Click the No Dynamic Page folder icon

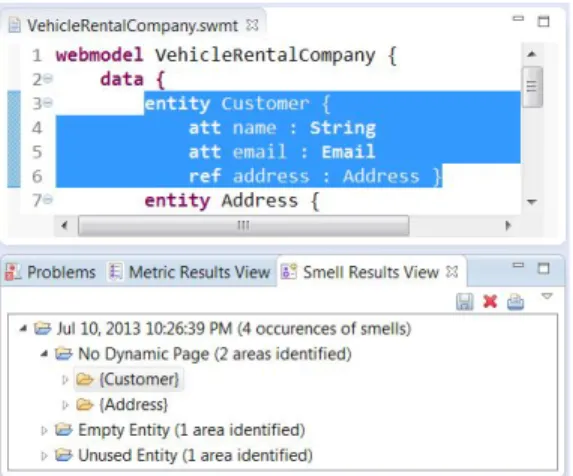pyautogui.click(x=64, y=354)
